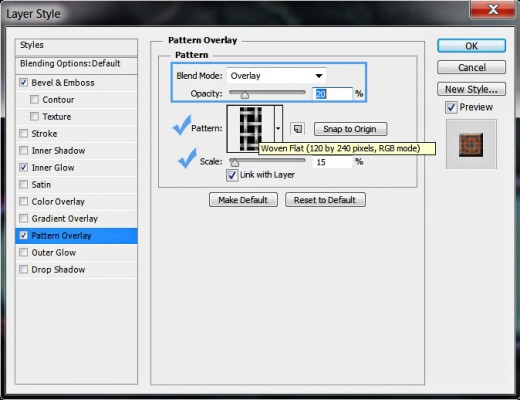Click the style preview thumbnail under Preview
The width and height of the screenshot is (520, 400).
pyautogui.click(x=471, y=144)
